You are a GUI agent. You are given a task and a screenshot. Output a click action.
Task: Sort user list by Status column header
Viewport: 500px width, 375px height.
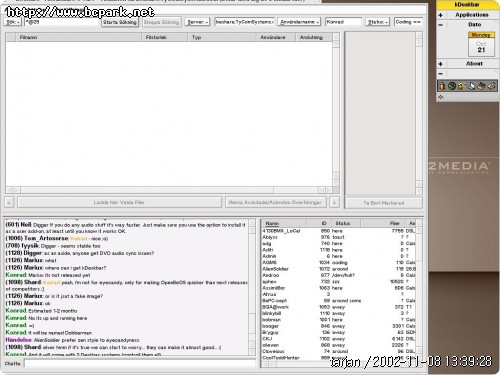346,223
